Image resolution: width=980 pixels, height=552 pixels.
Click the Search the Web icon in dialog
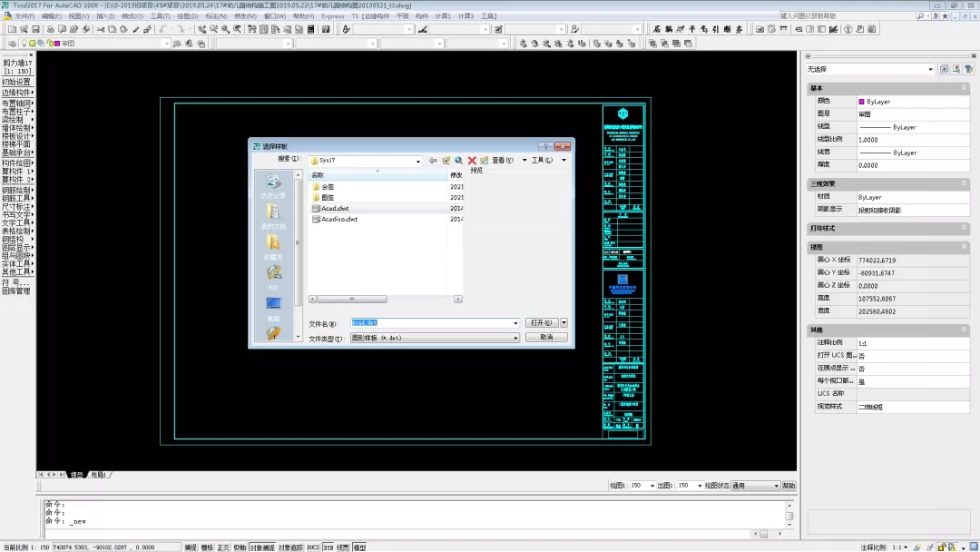click(x=459, y=161)
